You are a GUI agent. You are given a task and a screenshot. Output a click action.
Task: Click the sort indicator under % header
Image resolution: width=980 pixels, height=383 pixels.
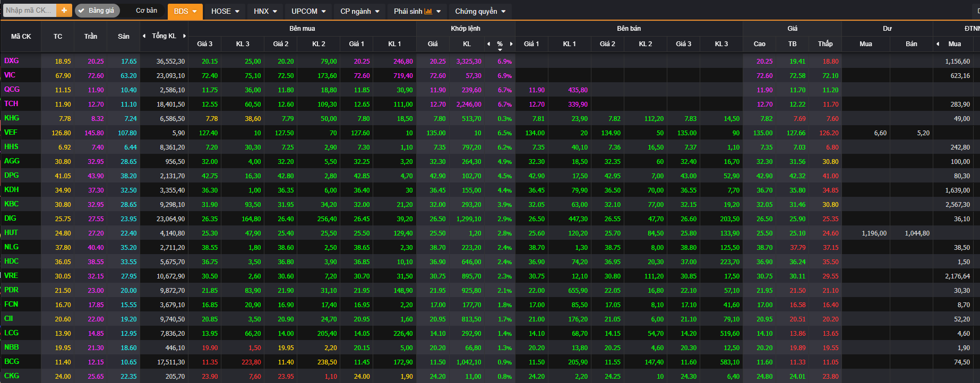pos(500,50)
